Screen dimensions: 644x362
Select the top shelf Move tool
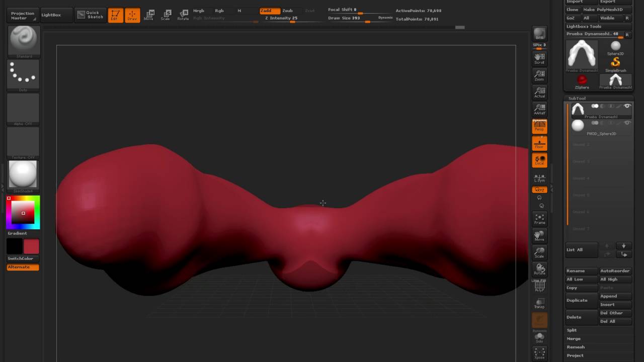(x=149, y=15)
